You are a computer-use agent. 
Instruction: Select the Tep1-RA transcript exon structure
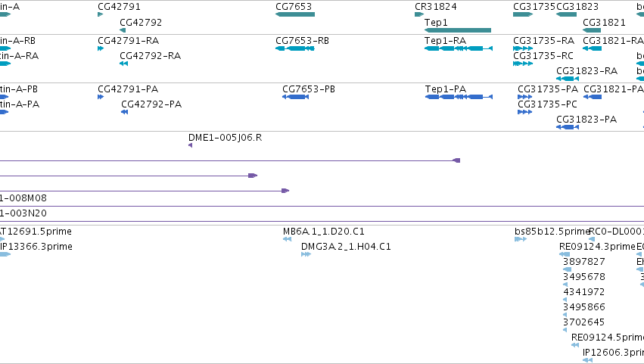(x=459, y=48)
